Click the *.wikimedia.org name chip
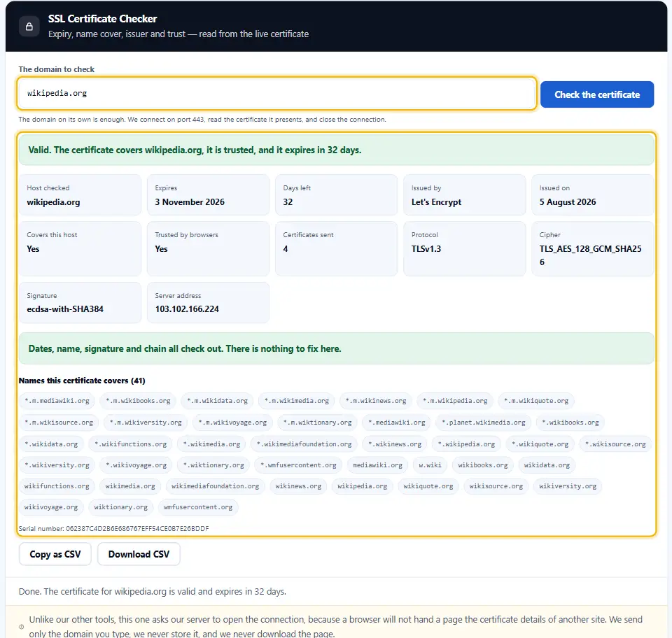The width and height of the screenshot is (672, 638). click(x=211, y=444)
